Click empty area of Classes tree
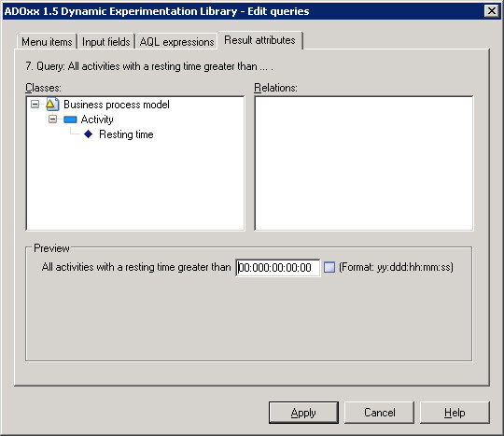 135,187
